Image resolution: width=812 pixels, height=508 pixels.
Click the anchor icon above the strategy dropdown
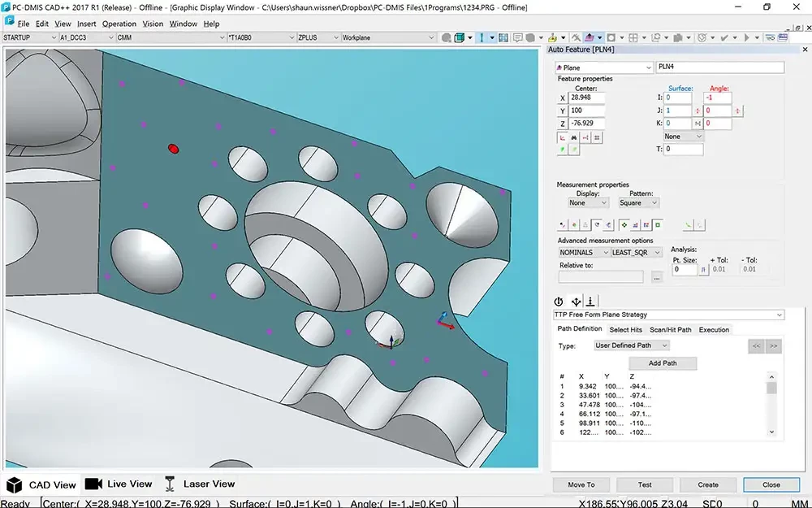point(576,302)
